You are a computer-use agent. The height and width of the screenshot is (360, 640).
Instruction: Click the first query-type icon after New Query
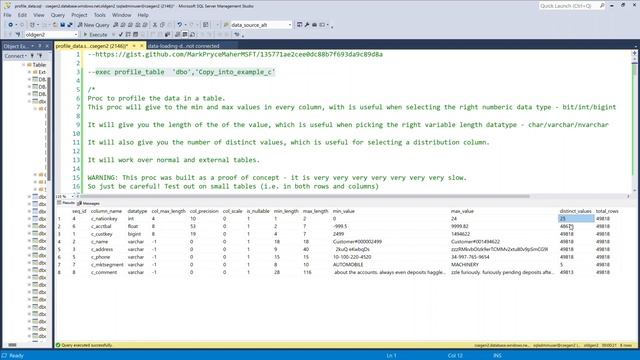point(116,25)
